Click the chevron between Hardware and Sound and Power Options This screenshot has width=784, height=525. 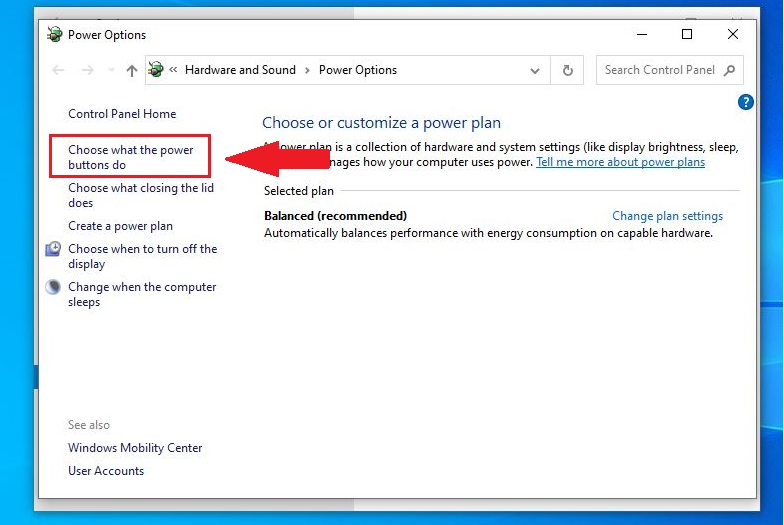308,70
